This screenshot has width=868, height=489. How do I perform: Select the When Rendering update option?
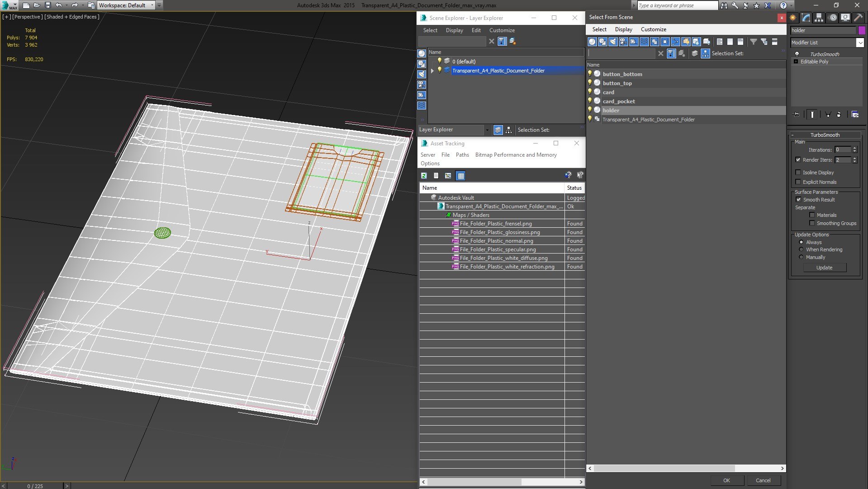[801, 249]
